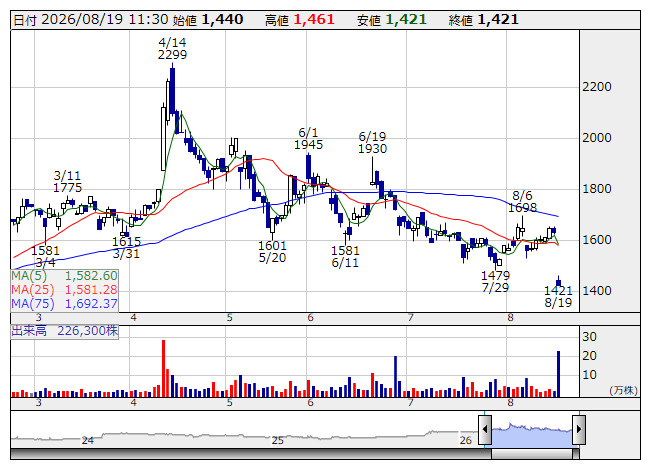Click the 始値 1,440 opening price

click(208, 20)
